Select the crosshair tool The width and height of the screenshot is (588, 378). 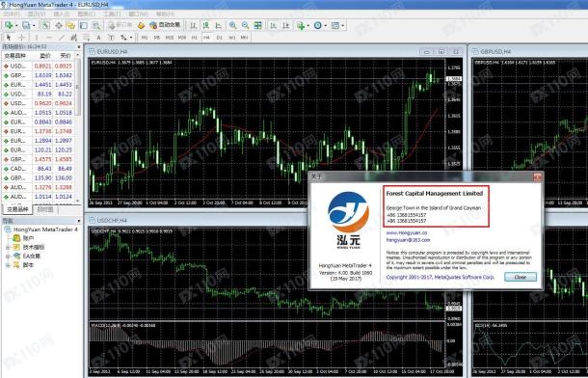point(21,38)
